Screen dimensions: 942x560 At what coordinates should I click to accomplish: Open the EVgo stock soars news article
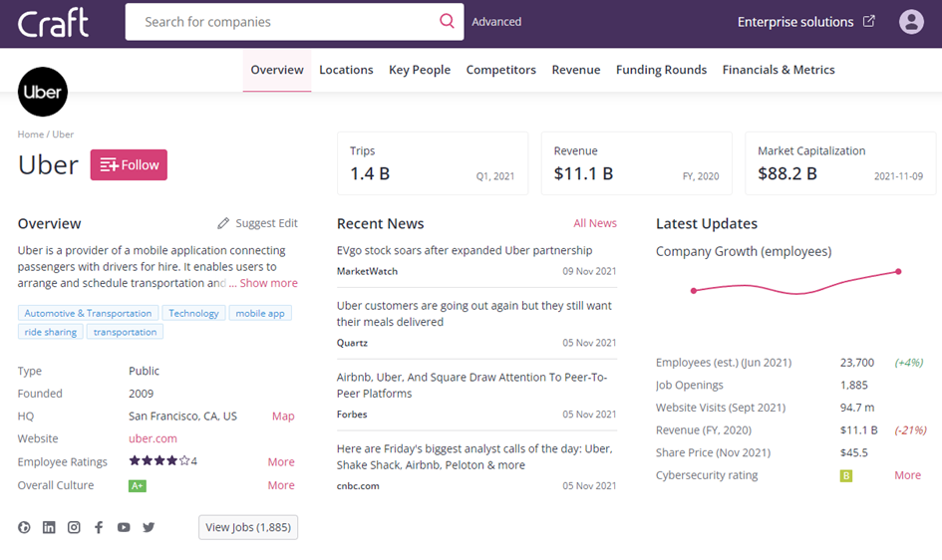point(465,250)
